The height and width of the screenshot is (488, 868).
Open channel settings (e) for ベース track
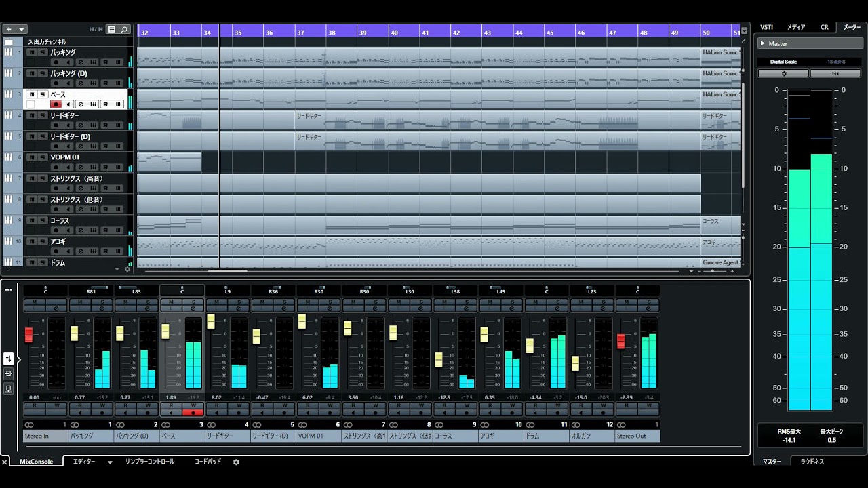pos(79,104)
